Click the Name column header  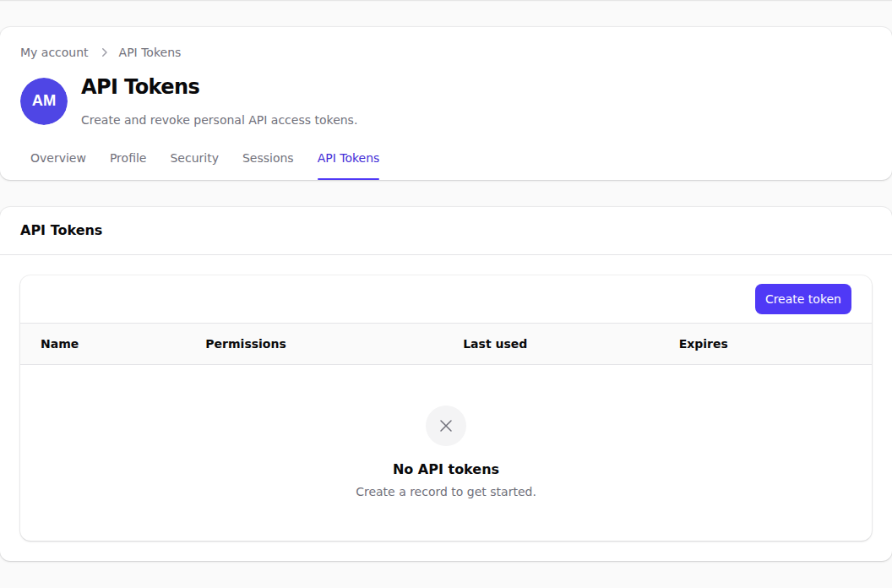pyautogui.click(x=60, y=344)
